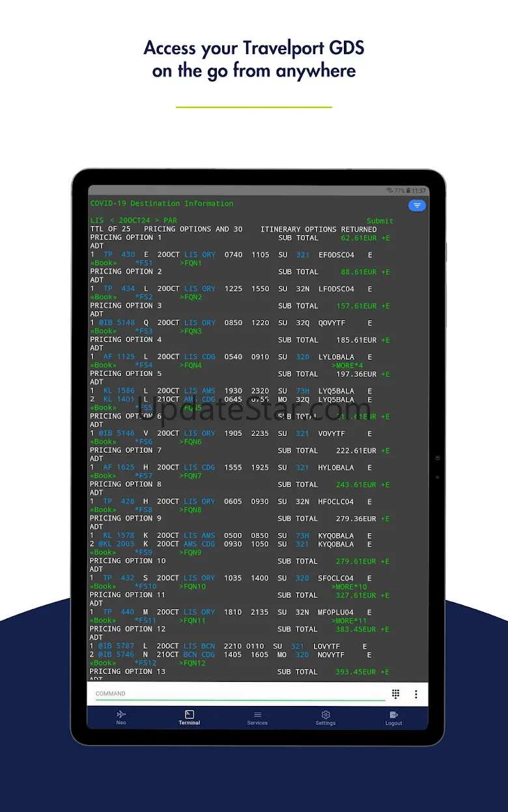Book the TP 432 option via «Book»
The height and width of the screenshot is (812, 508).
pyautogui.click(x=103, y=587)
